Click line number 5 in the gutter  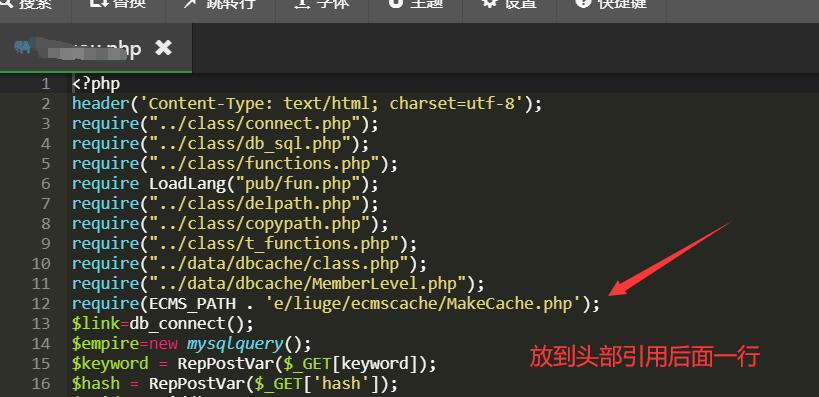pos(45,164)
